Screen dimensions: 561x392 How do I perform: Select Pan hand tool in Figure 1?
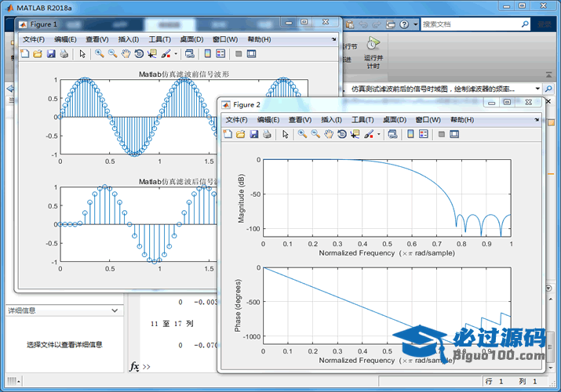point(126,54)
